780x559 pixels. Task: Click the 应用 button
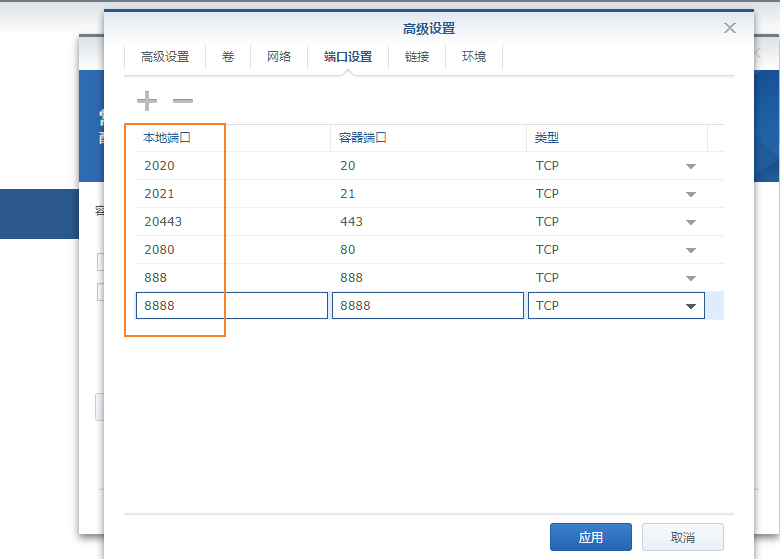tap(590, 537)
